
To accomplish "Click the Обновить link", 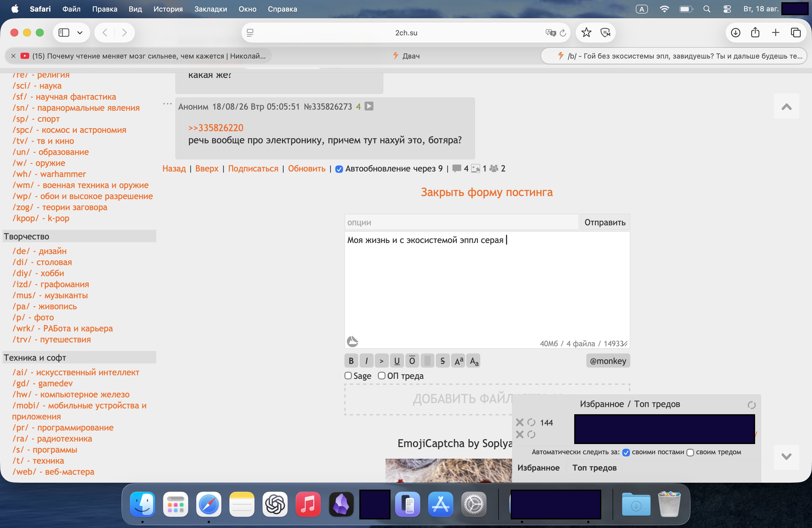I will pos(307,168).
